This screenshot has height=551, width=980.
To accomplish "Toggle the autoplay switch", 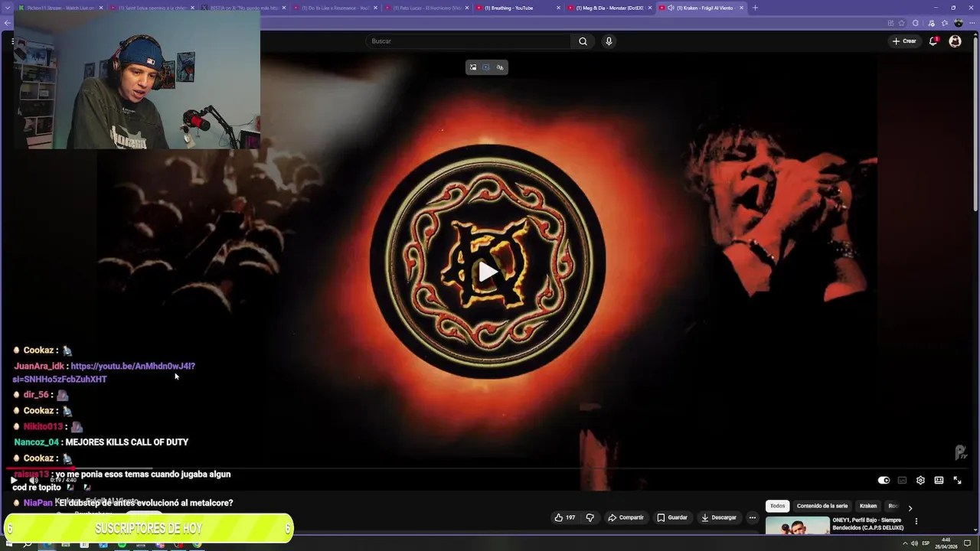I will point(884,481).
